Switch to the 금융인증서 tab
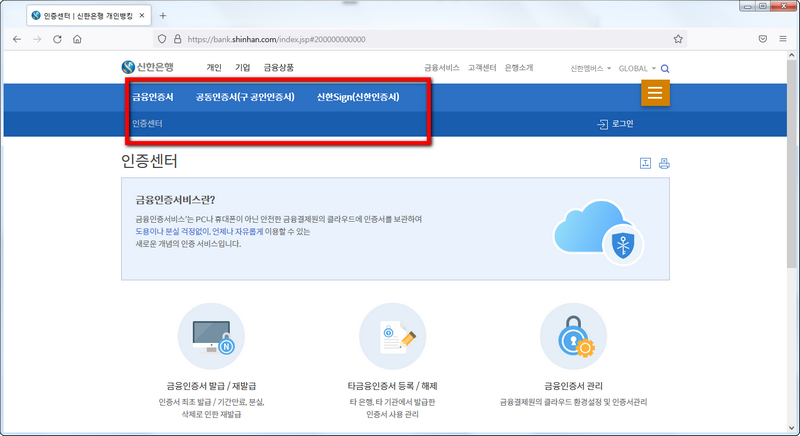The height and width of the screenshot is (436, 800). [x=153, y=97]
